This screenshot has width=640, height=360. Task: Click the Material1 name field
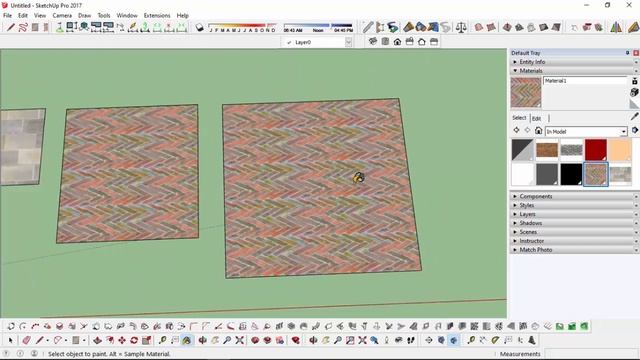click(x=585, y=81)
